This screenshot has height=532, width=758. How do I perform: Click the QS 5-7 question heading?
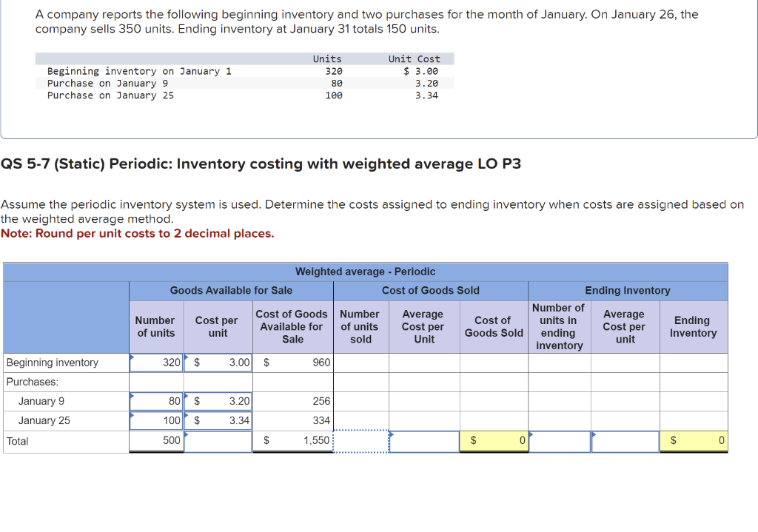tap(261, 164)
